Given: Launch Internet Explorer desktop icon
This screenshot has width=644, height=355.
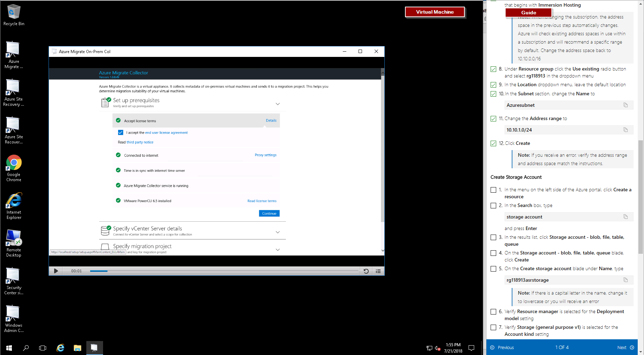Looking at the screenshot, I should (x=14, y=206).
